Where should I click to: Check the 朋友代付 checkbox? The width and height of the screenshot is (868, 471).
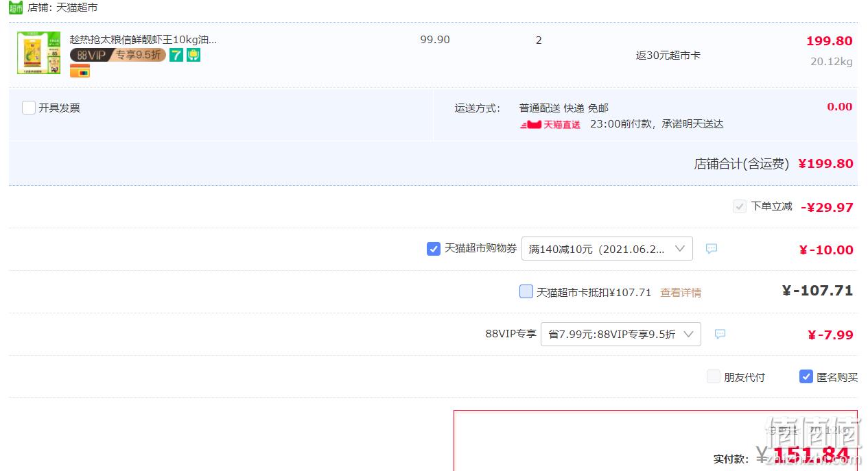714,376
